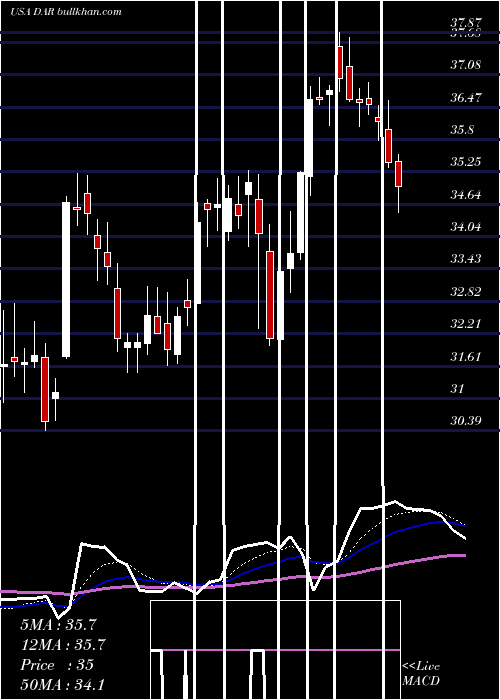
Task: Click the 37.08 price axis label
Action: coord(466,65)
